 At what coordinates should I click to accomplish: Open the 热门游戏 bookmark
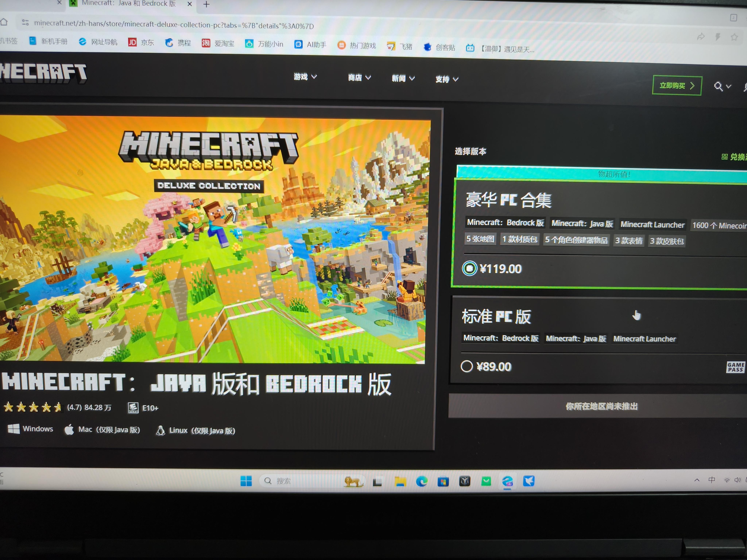(x=357, y=45)
